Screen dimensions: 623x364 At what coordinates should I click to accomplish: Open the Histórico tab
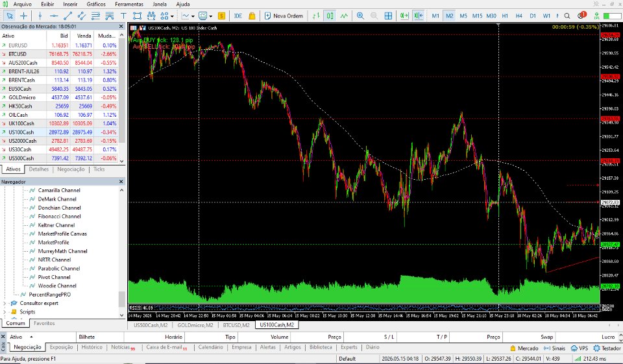click(92, 347)
